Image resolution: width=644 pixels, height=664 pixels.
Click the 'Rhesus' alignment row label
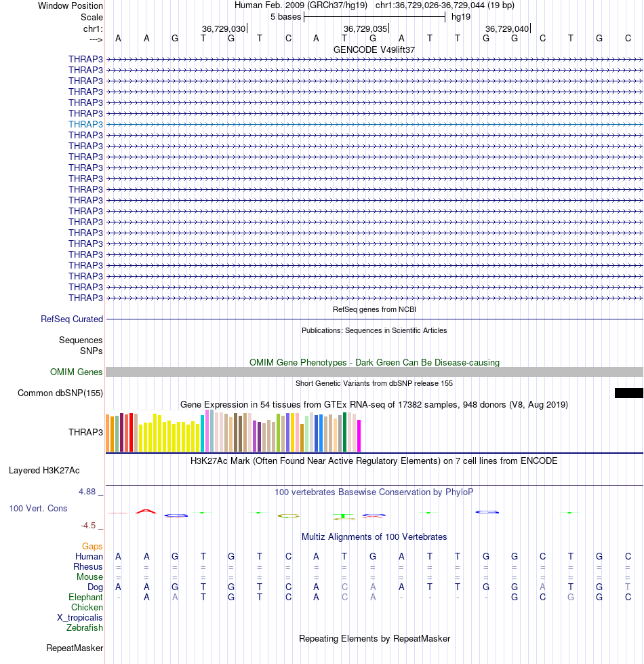[x=88, y=566]
